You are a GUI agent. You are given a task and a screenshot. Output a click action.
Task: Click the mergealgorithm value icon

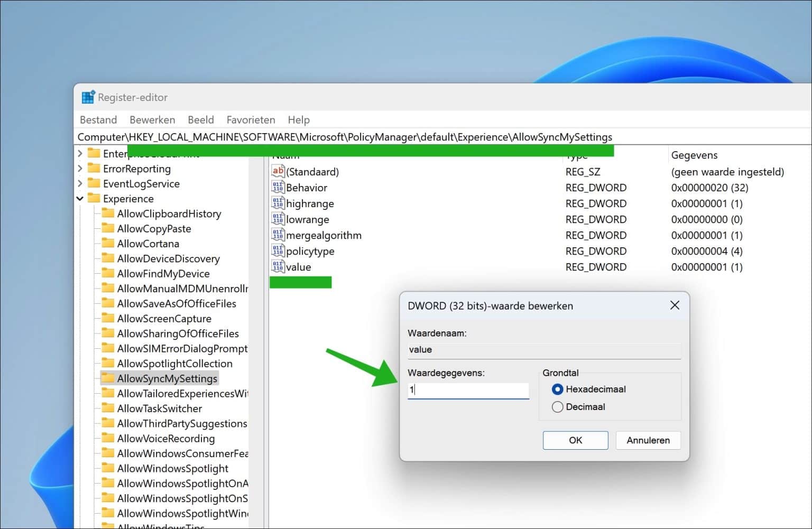tap(278, 235)
